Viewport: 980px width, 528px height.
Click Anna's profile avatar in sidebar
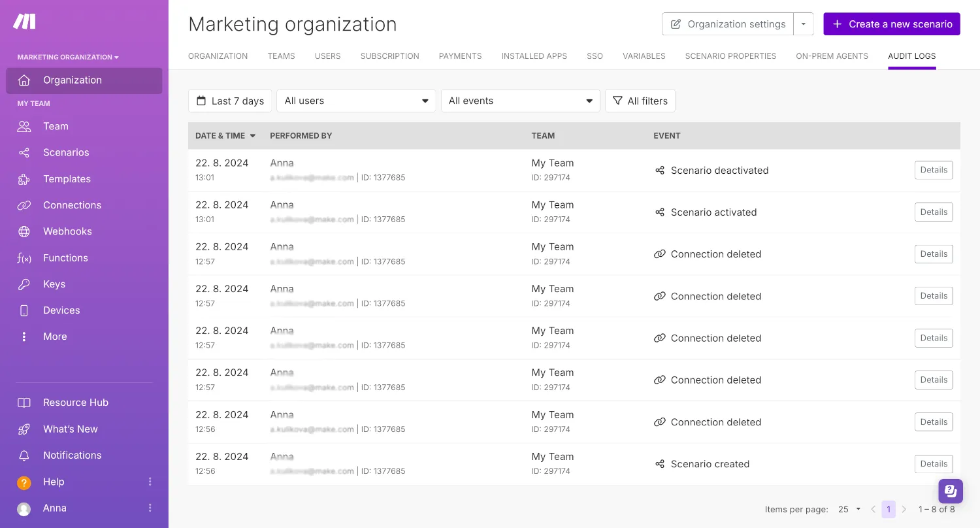tap(24, 509)
